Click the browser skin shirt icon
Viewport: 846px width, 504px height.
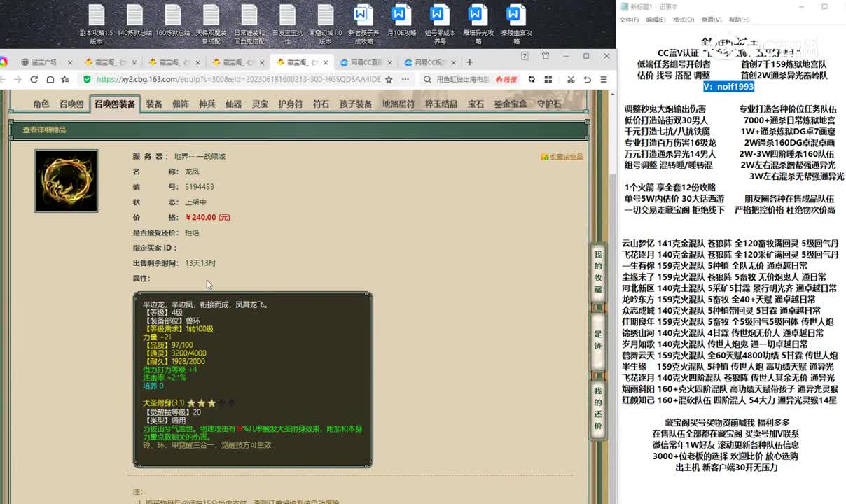[546, 57]
